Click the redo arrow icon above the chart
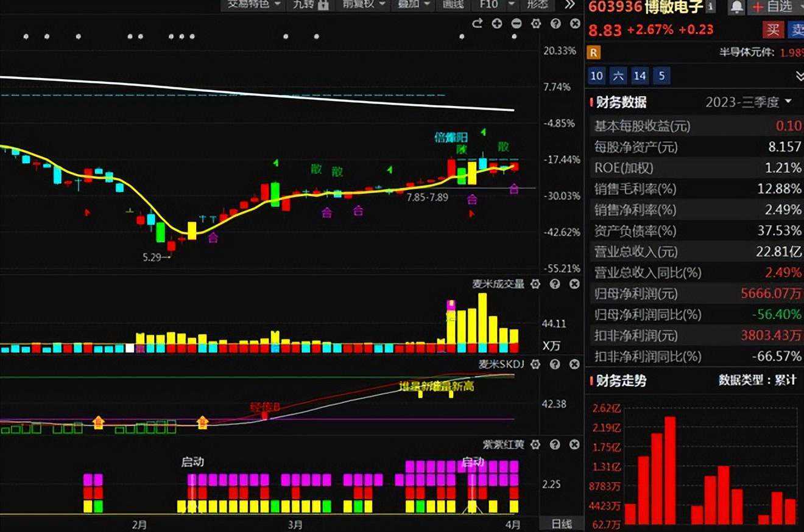Screen dimensions: 804x532 (x=478, y=24)
